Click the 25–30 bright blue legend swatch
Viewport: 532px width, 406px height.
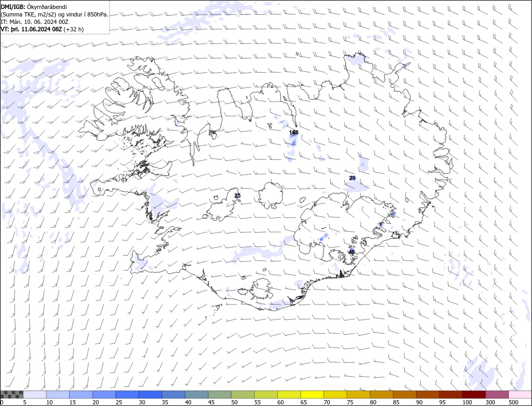127,394
